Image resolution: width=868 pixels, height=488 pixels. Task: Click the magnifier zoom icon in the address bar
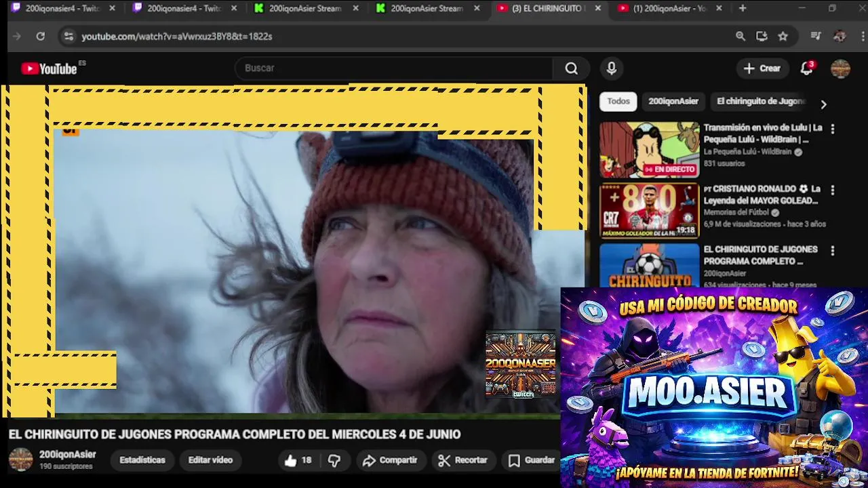pyautogui.click(x=741, y=37)
